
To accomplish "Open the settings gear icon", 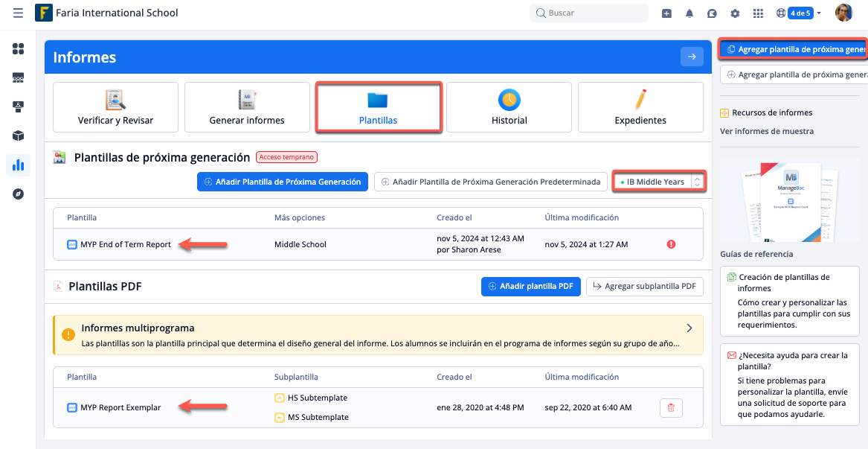I will pyautogui.click(x=735, y=13).
